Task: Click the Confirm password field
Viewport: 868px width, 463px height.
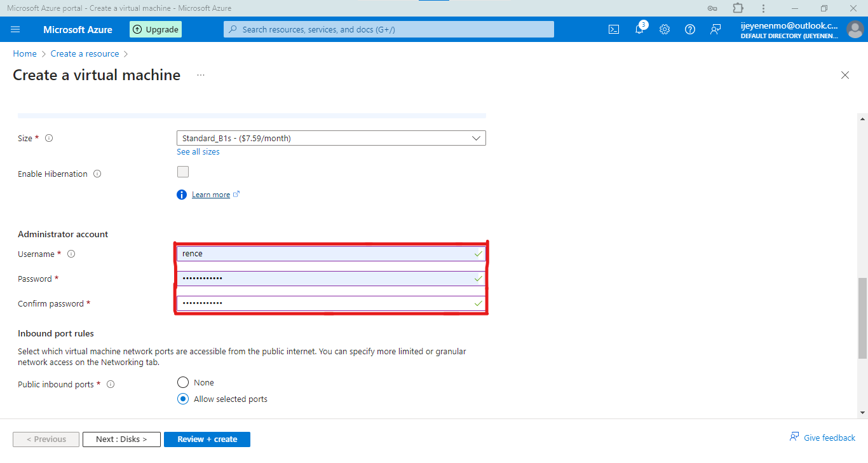Action: pos(331,303)
